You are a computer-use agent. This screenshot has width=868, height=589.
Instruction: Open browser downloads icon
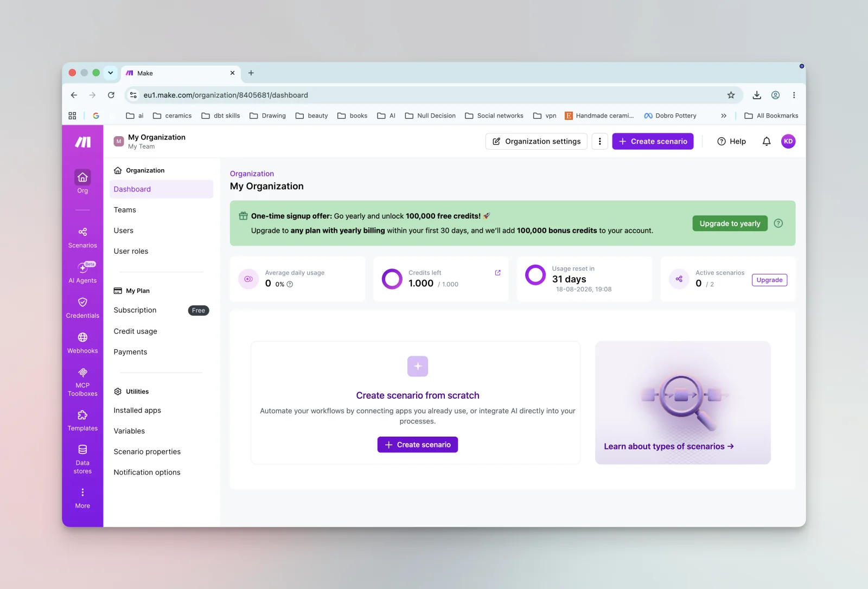[x=757, y=95]
